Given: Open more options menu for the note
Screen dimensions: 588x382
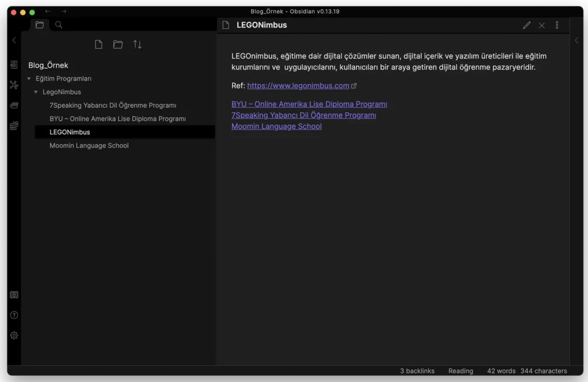Looking at the screenshot, I should coord(556,25).
